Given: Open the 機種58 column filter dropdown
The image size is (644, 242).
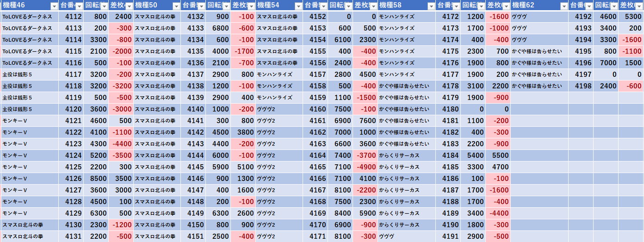Looking at the screenshot, I should [431, 6].
